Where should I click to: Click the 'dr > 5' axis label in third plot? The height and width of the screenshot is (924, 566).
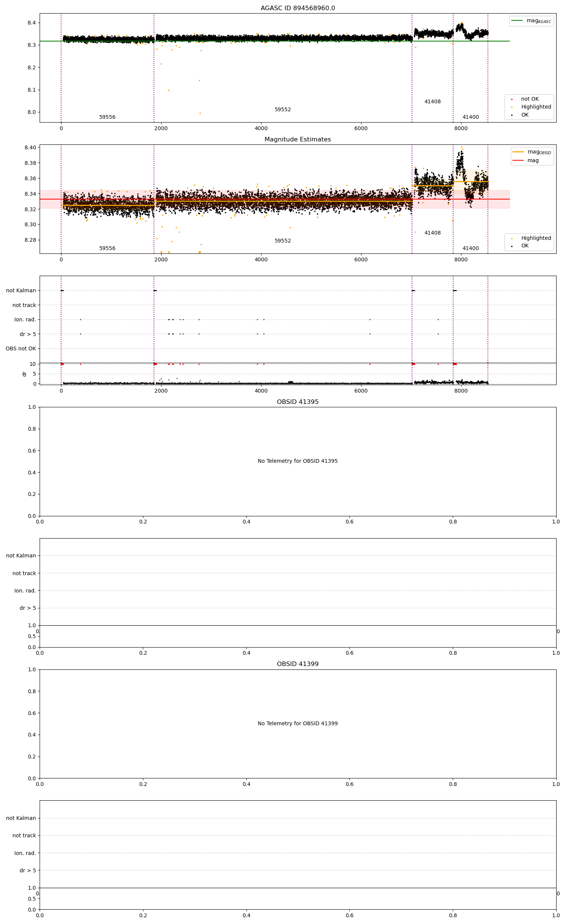(28, 335)
